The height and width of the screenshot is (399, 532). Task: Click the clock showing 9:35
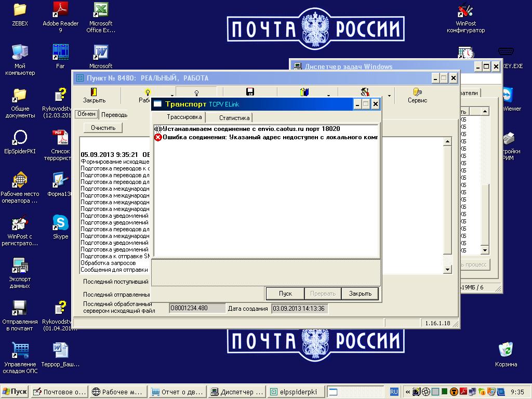517,392
